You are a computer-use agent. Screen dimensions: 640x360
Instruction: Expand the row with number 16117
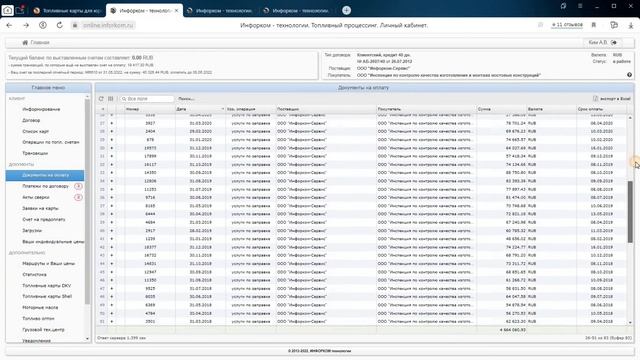(111, 164)
